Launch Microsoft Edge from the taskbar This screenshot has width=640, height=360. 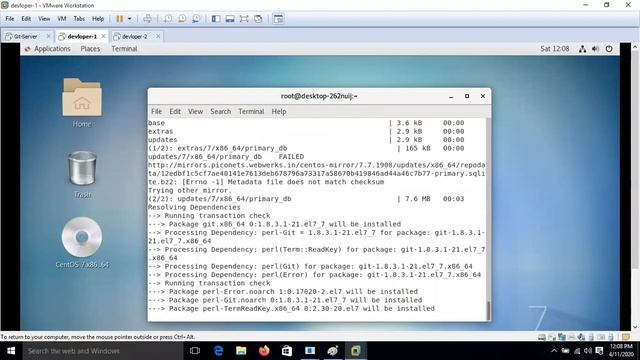[x=218, y=351]
